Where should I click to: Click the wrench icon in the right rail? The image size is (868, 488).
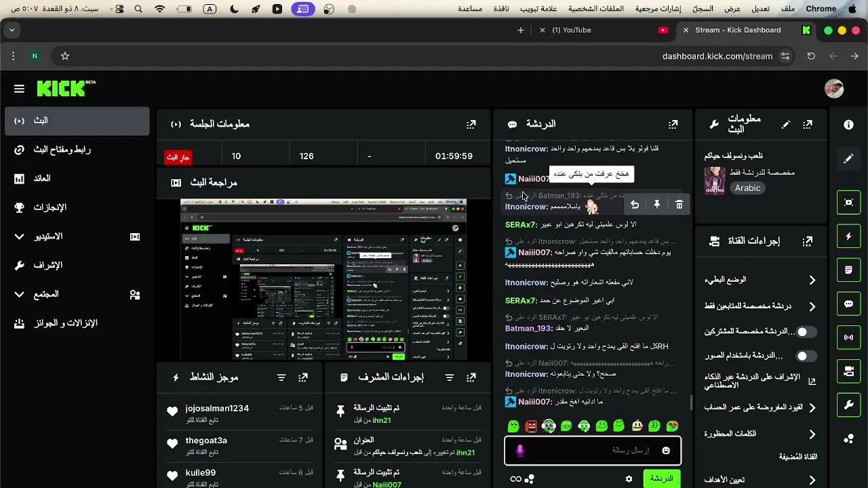tap(848, 405)
